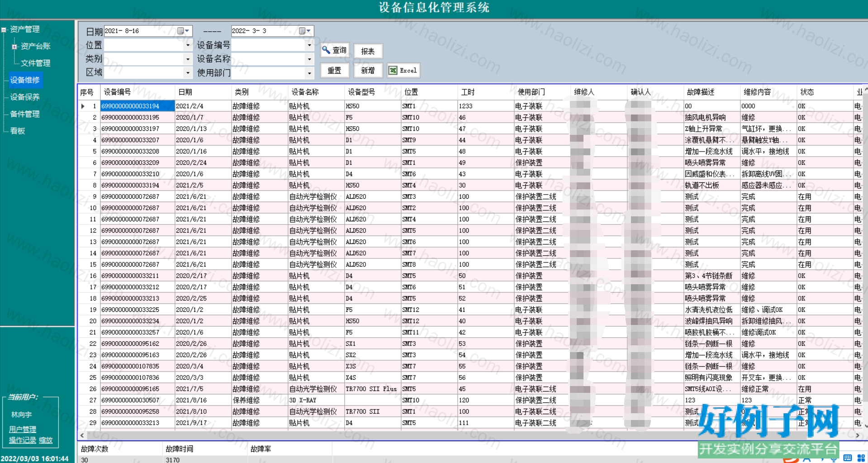This screenshot has width=868, height=463.
Task: Open the 用户管理 link
Action: tap(23, 429)
